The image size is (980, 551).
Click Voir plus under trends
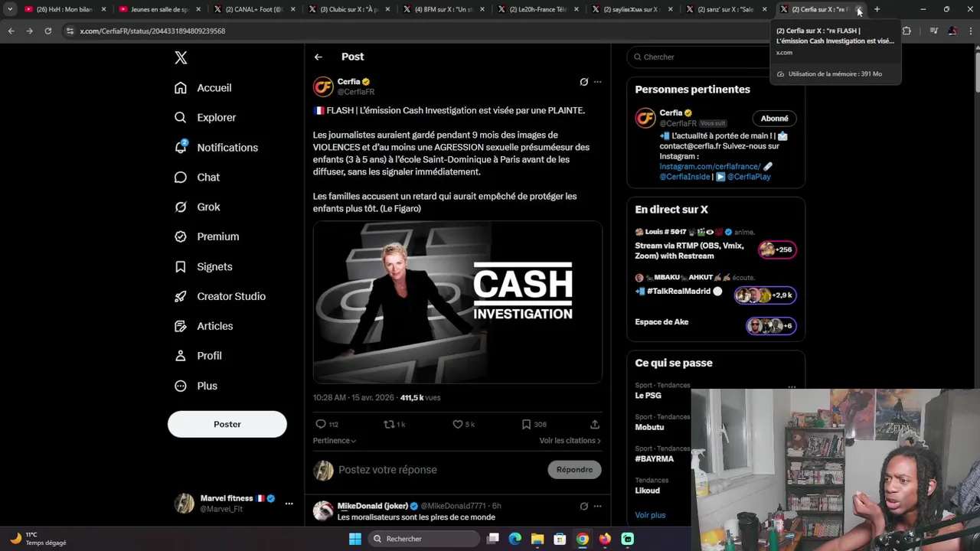[x=650, y=516]
